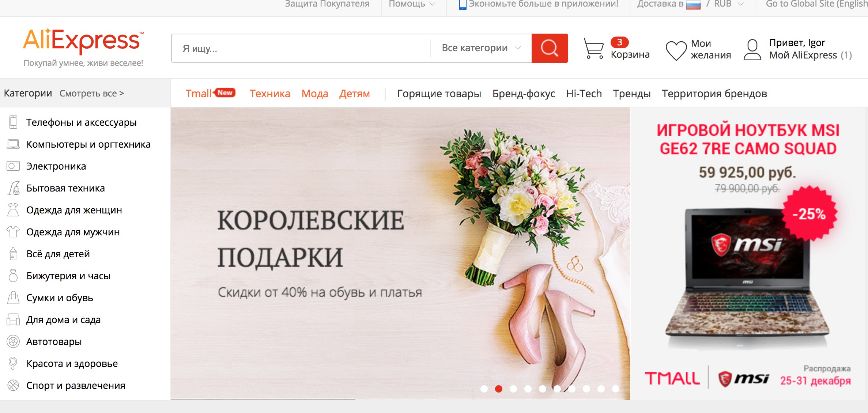Click the ball icon beside Спорт и развлечения
This screenshot has height=413, width=868.
[x=13, y=385]
